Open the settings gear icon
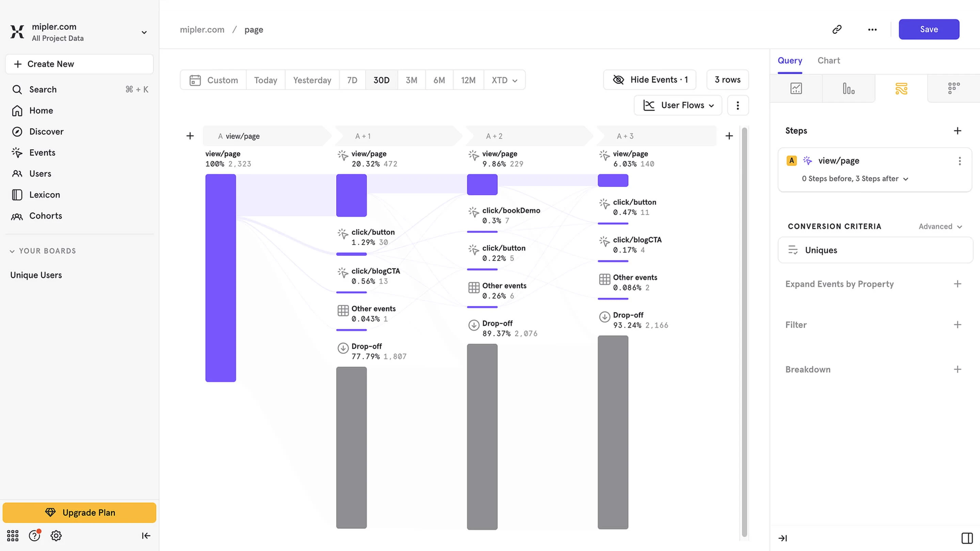 click(56, 535)
